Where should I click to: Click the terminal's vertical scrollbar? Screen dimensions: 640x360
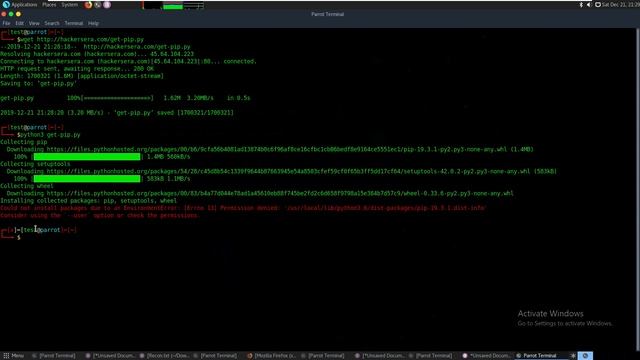(x=638, y=188)
